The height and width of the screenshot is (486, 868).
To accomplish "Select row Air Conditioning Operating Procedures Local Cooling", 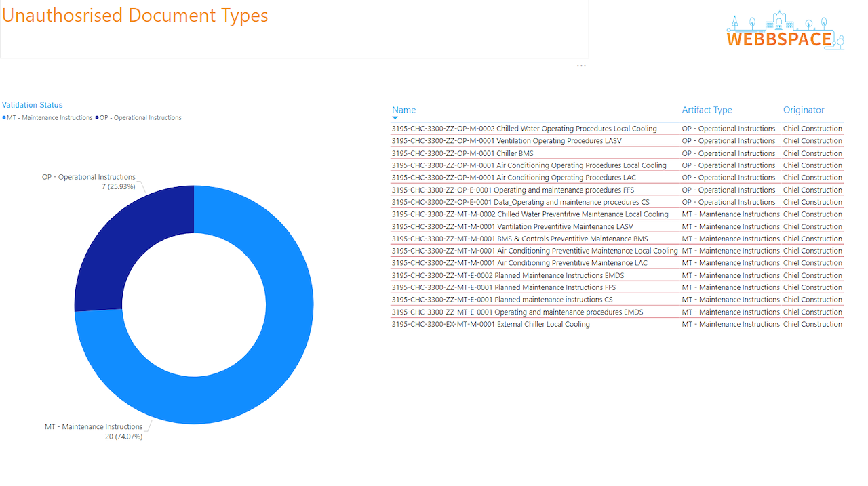I will pyautogui.click(x=617, y=165).
